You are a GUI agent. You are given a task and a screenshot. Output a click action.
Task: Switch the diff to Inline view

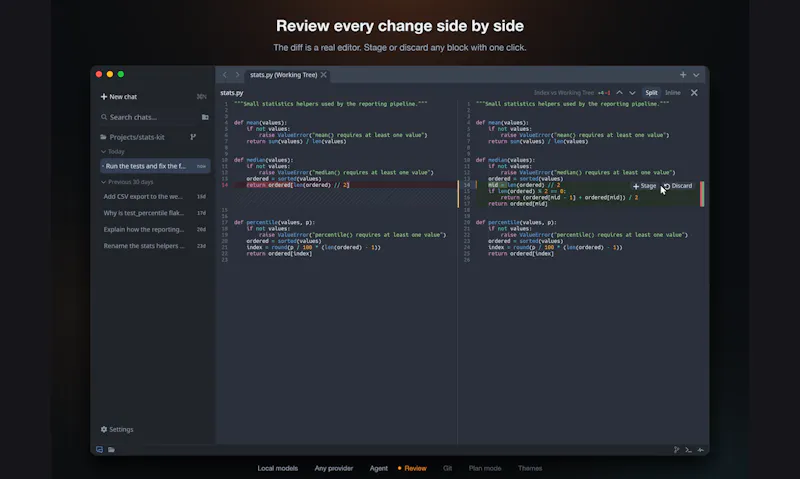pyautogui.click(x=672, y=93)
